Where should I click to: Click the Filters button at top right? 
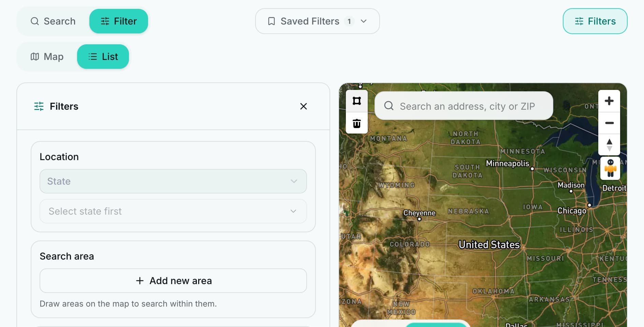(595, 21)
